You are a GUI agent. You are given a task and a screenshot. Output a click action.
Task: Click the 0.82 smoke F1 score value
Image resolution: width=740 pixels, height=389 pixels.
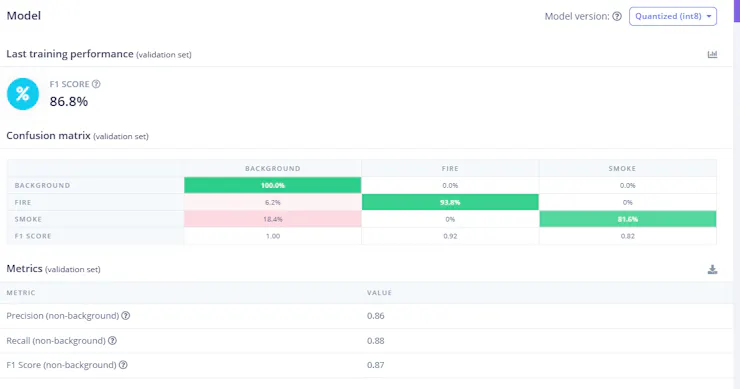coord(628,236)
